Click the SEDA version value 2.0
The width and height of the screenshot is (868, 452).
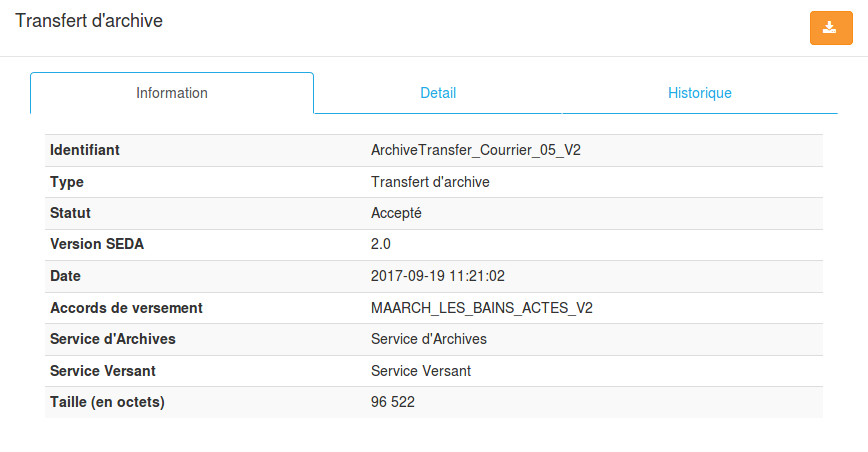click(380, 244)
